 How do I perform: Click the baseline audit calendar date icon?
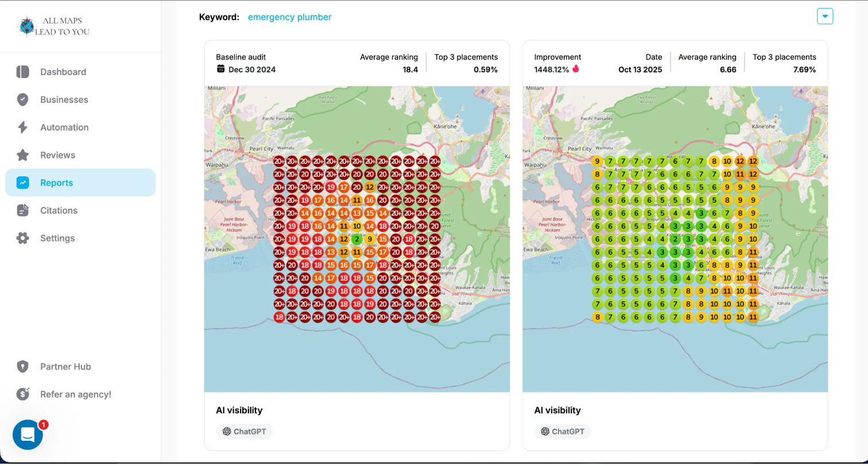tap(220, 69)
